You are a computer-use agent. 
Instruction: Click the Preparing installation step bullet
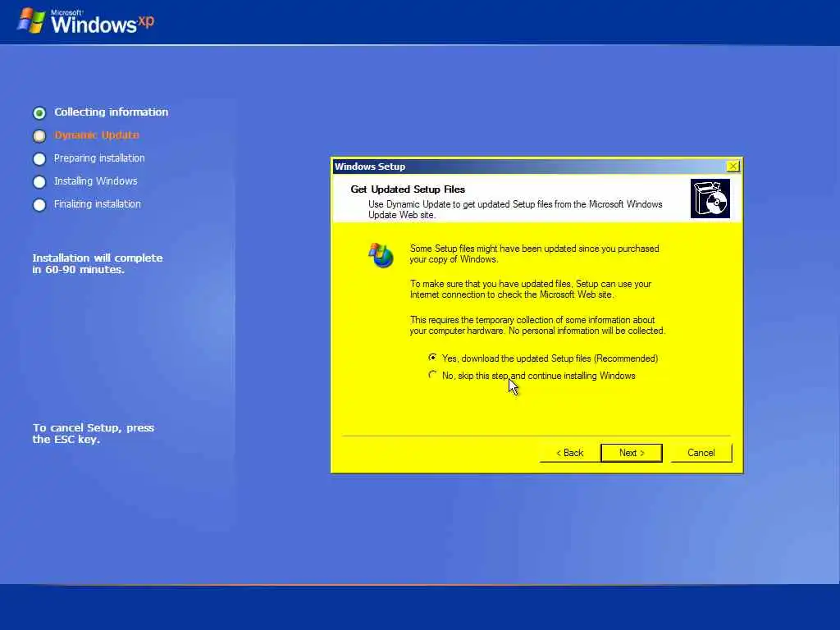[x=39, y=158]
